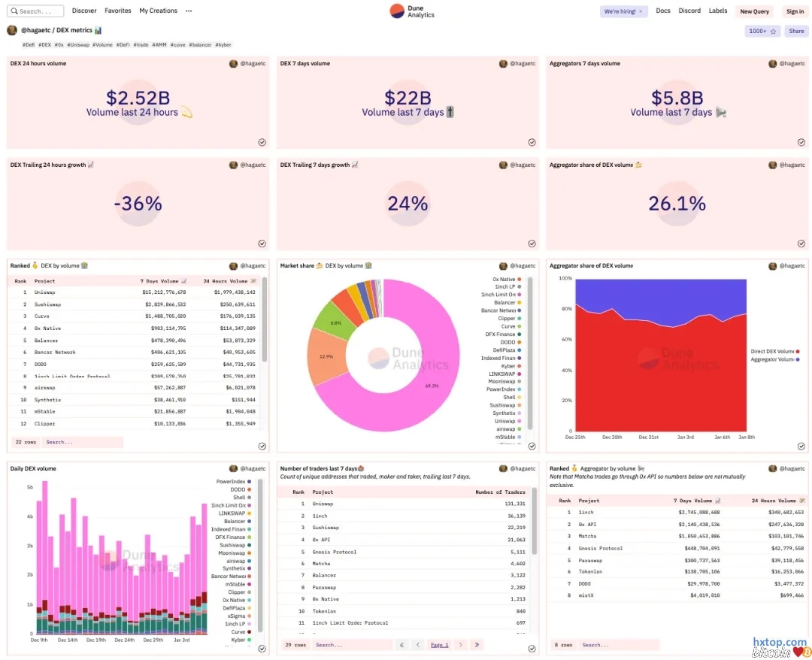
Task: Dismiss the We're hiring banner
Action: tap(641, 11)
